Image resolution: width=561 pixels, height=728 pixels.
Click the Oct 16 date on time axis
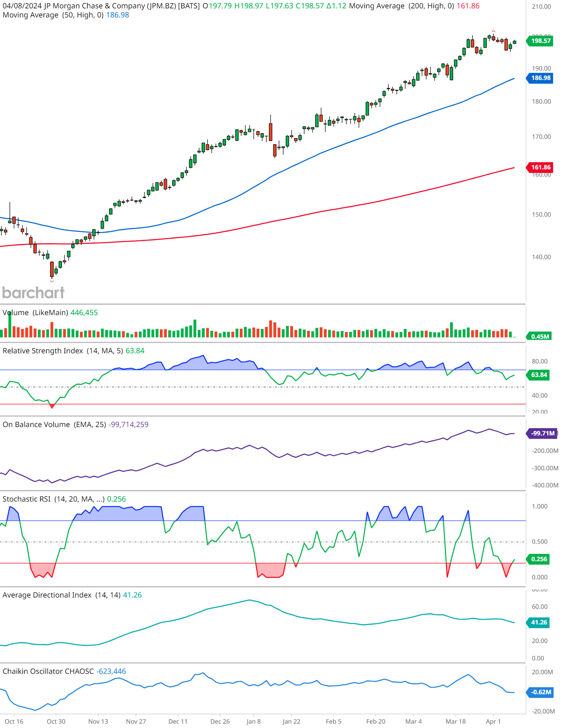[14, 721]
